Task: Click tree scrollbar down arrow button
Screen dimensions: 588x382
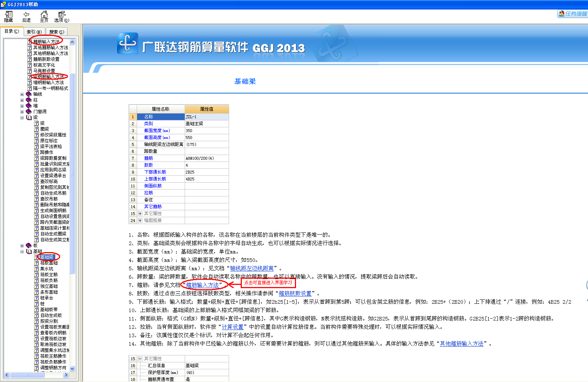Action: coord(72,369)
